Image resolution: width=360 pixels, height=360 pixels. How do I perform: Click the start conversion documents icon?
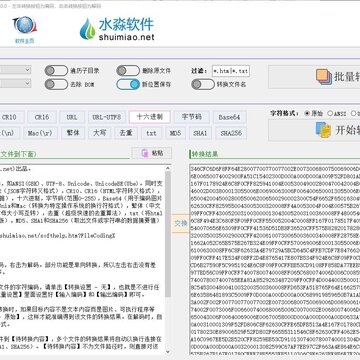[x=323, y=130]
